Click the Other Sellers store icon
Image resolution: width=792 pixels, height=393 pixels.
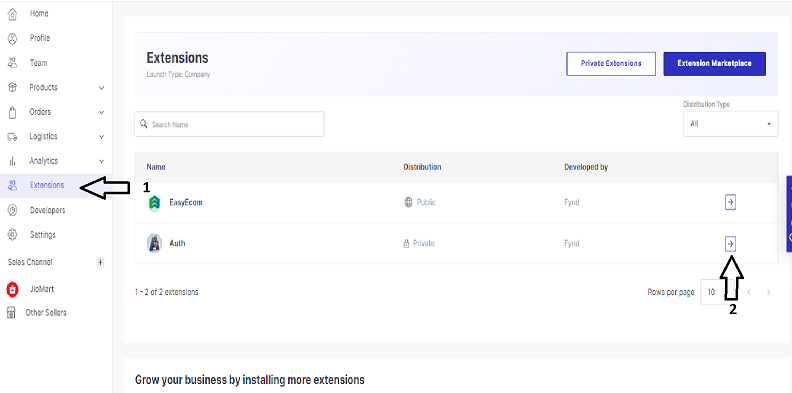[11, 313]
